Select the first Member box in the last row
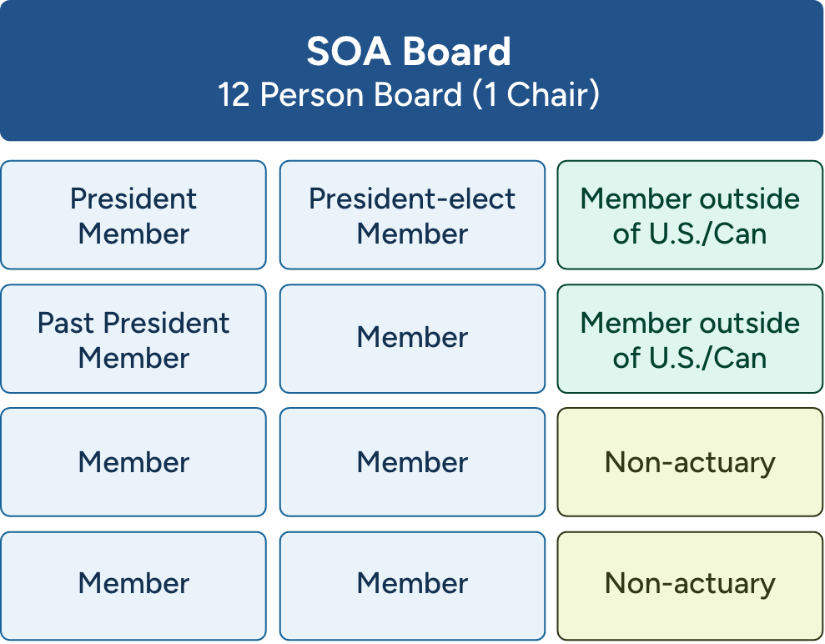The height and width of the screenshot is (644, 825). 133,584
